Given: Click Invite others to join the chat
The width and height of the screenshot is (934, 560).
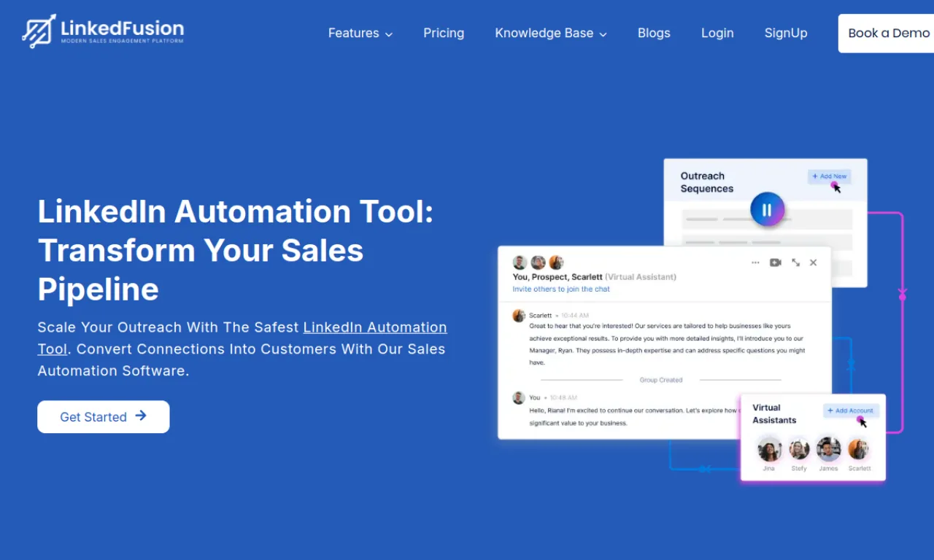Looking at the screenshot, I should [561, 289].
